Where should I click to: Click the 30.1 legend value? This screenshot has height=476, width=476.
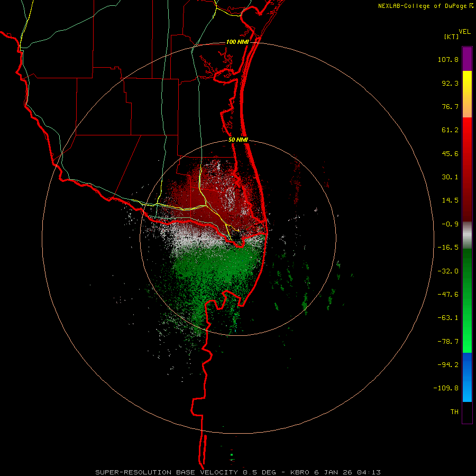coord(450,177)
